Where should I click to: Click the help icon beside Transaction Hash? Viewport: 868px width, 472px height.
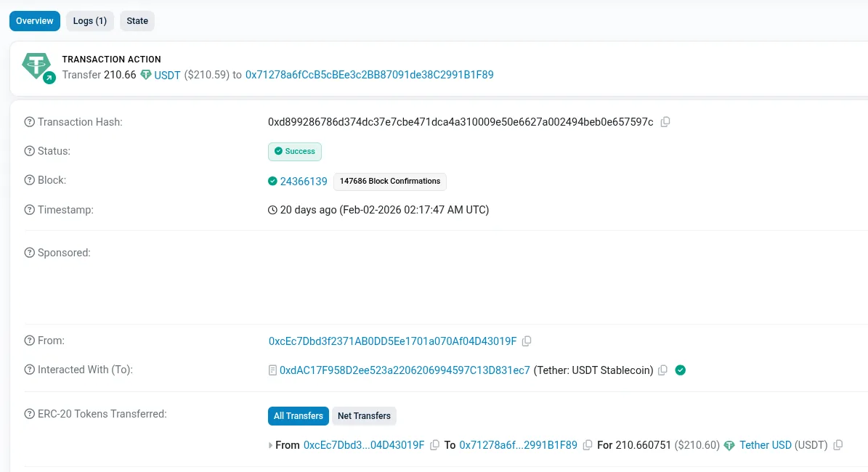(29, 122)
